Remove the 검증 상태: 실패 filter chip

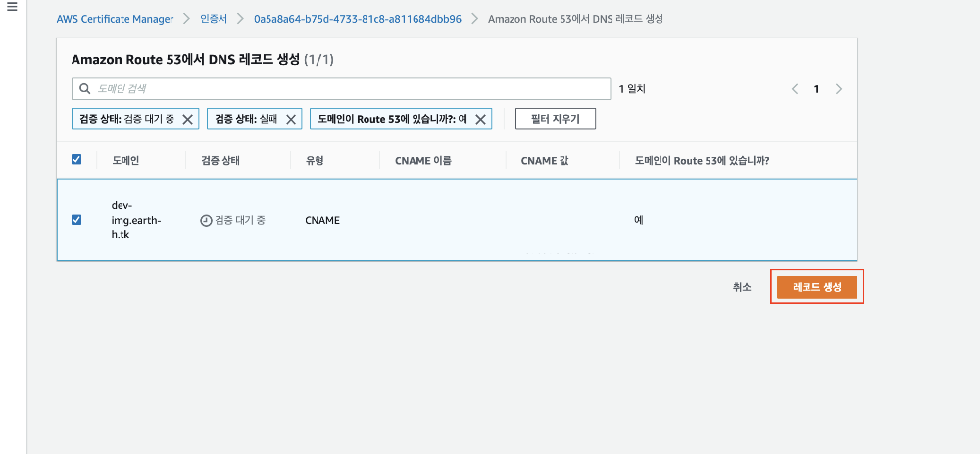tap(291, 119)
